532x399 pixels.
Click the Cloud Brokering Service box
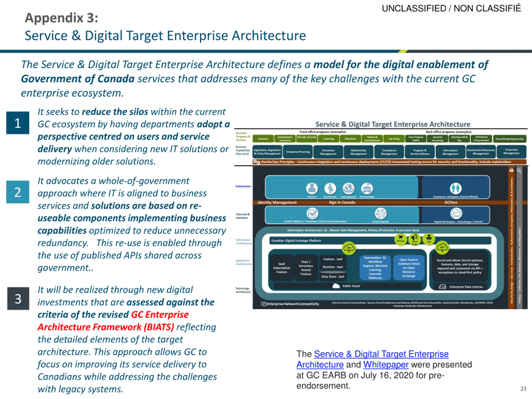click(510, 139)
